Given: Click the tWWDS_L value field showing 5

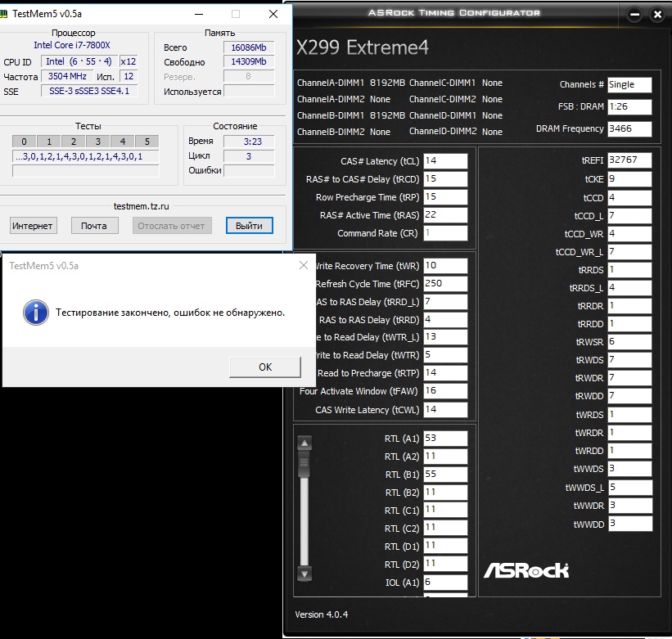Looking at the screenshot, I should click(x=630, y=488).
